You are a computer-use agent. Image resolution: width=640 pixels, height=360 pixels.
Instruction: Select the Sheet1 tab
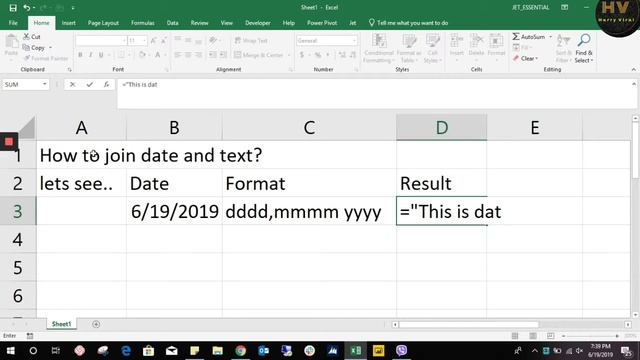click(61, 324)
